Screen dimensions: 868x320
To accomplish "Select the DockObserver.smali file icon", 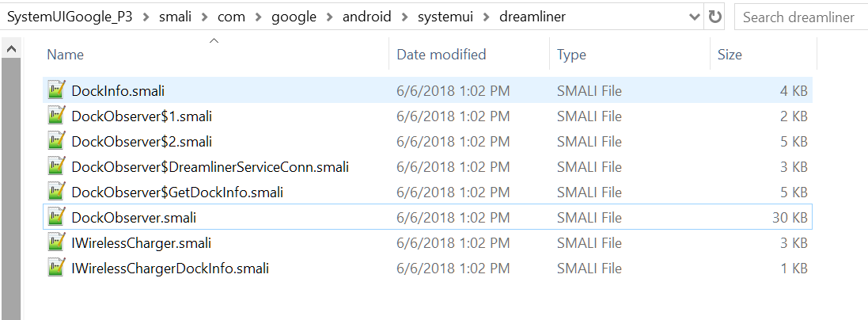I will click(x=56, y=217).
